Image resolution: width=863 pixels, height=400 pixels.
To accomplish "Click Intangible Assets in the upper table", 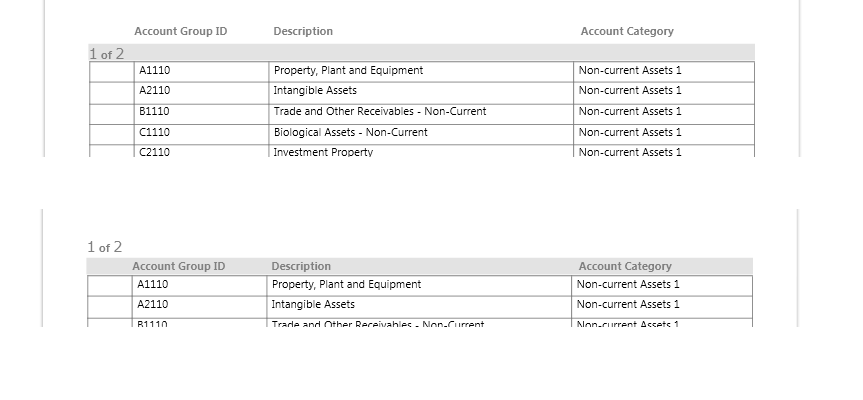I will (x=315, y=90).
